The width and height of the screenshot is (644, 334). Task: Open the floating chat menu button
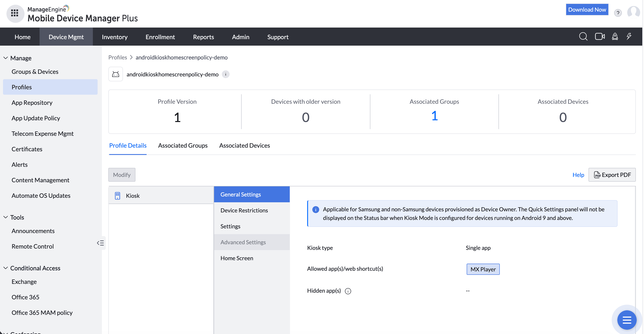coord(627,320)
